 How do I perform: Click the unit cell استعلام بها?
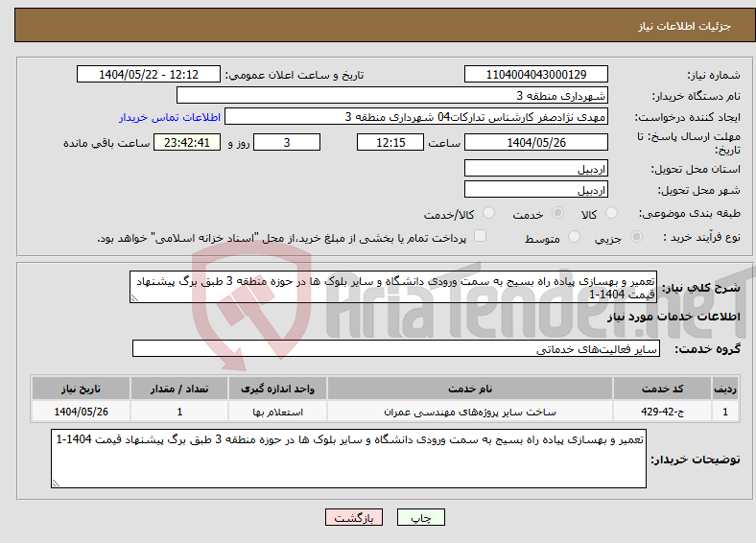277,412
